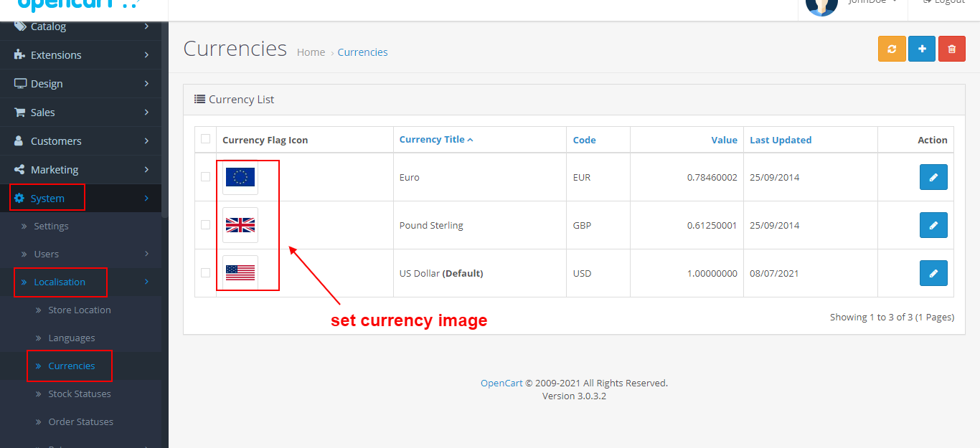980x448 pixels.
Task: Click the value 0.61250001
Action: pos(712,225)
